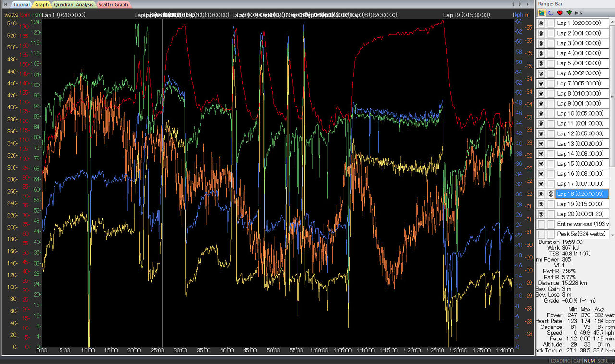This screenshot has height=364, width=615.
Task: Hide Lap 5 via its eye icon
Action: (x=541, y=63)
